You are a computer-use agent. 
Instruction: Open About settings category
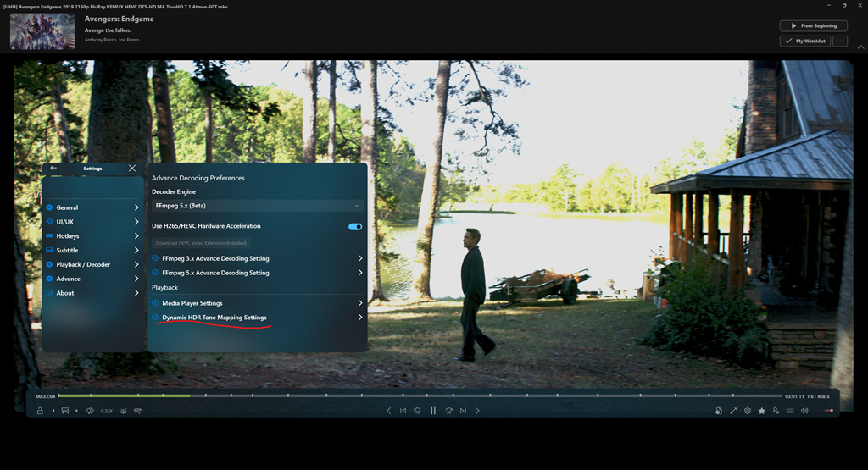click(93, 293)
